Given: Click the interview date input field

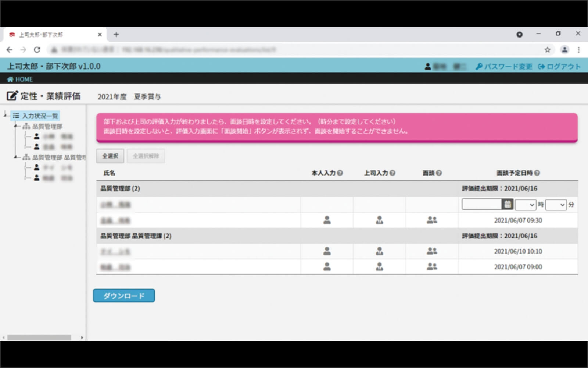Looking at the screenshot, I should pyautogui.click(x=482, y=204).
